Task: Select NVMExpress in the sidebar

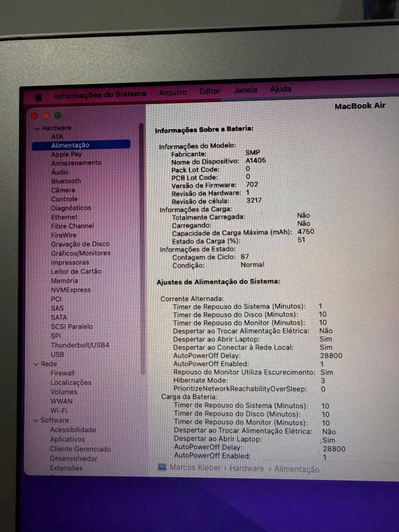Action: click(x=71, y=290)
